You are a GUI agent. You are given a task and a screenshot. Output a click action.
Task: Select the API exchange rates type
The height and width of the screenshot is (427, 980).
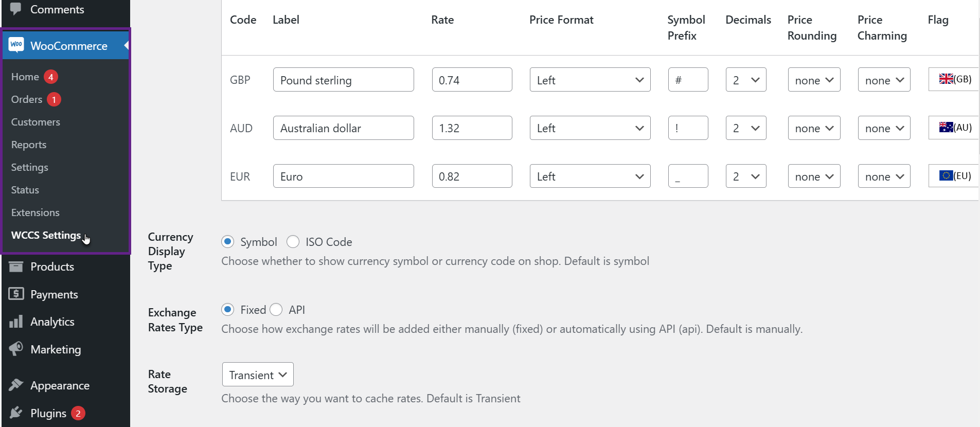[276, 310]
